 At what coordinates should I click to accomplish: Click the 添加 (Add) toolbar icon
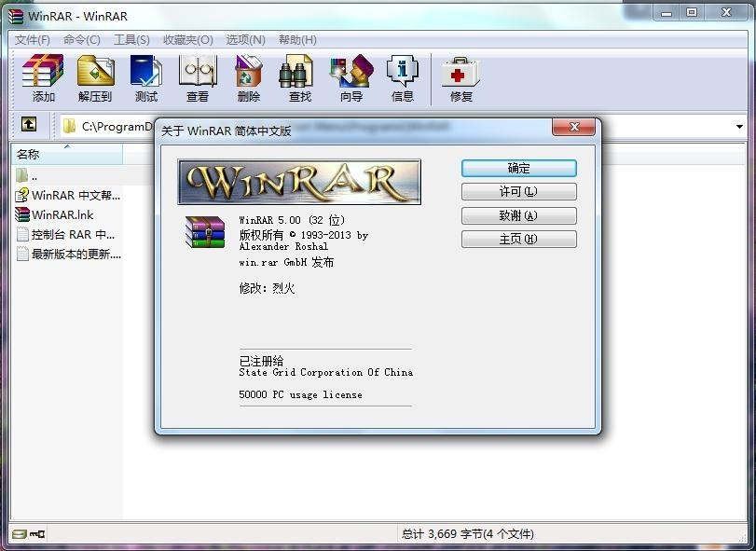click(x=43, y=72)
